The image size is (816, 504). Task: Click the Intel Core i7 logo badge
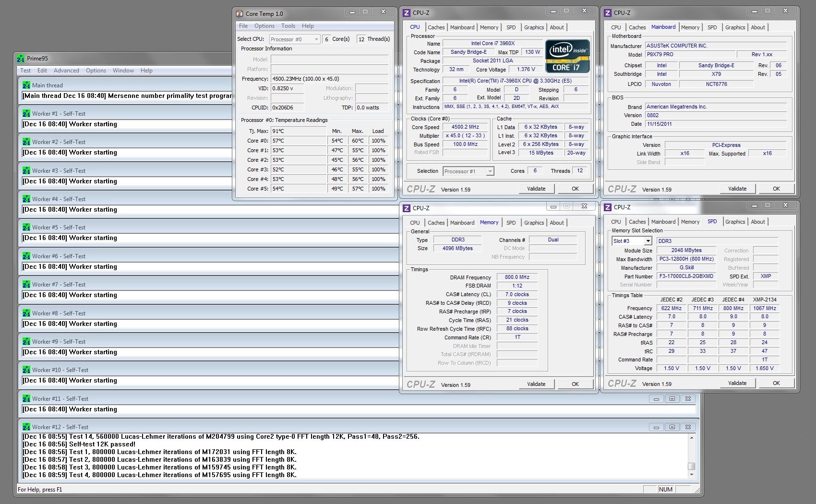567,56
